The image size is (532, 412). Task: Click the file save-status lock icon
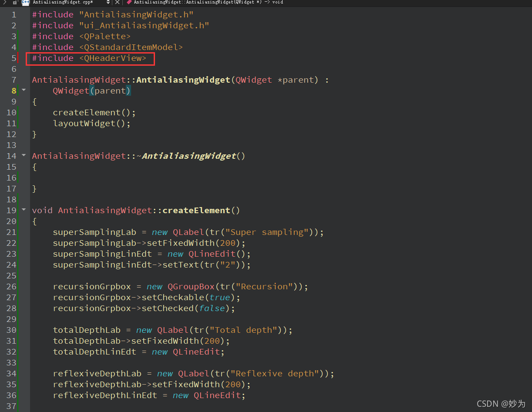[14, 3]
